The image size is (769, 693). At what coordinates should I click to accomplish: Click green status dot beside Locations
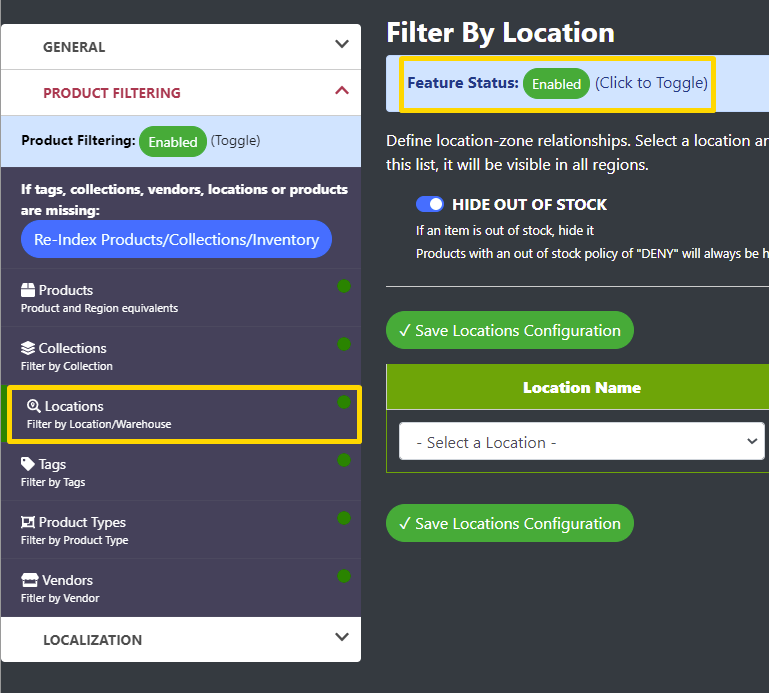pos(344,402)
